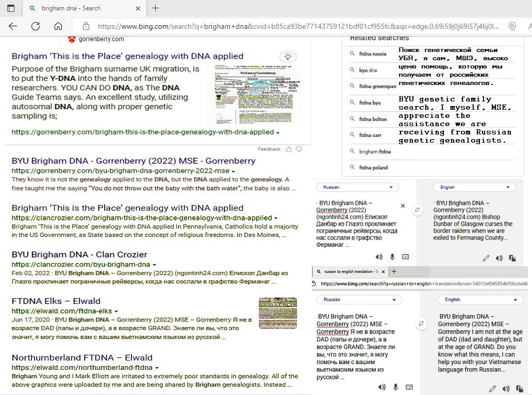Open 'BYU Brigham DNA - Gorrenberry (2022) MSE' result
532x395 pixels.
coord(134,161)
